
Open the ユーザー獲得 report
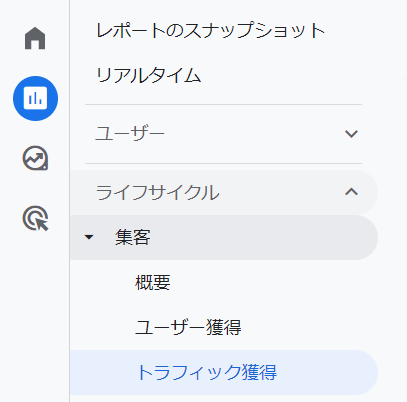click(188, 327)
